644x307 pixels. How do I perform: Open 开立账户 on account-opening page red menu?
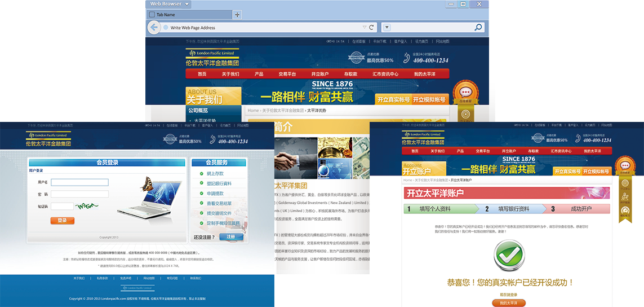pyautogui.click(x=508, y=151)
